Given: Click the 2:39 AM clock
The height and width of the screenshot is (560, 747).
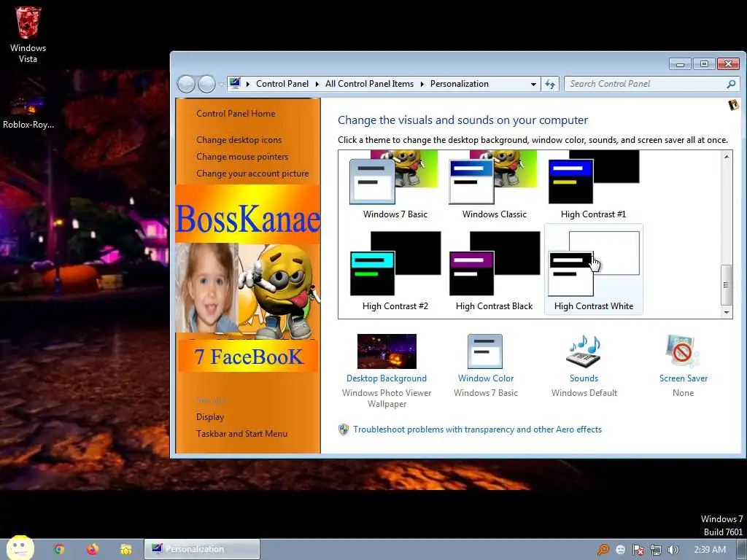Looking at the screenshot, I should pos(710,550).
